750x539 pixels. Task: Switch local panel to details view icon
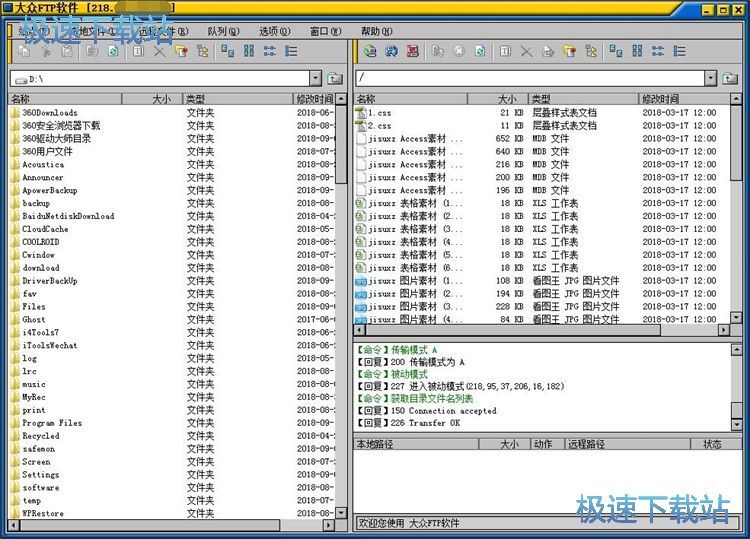point(292,51)
